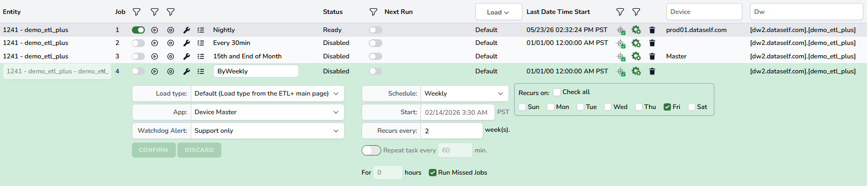Viewport: 868px width, 186px height.
Task: Run the 15th and End of Month job
Action: click(x=155, y=56)
